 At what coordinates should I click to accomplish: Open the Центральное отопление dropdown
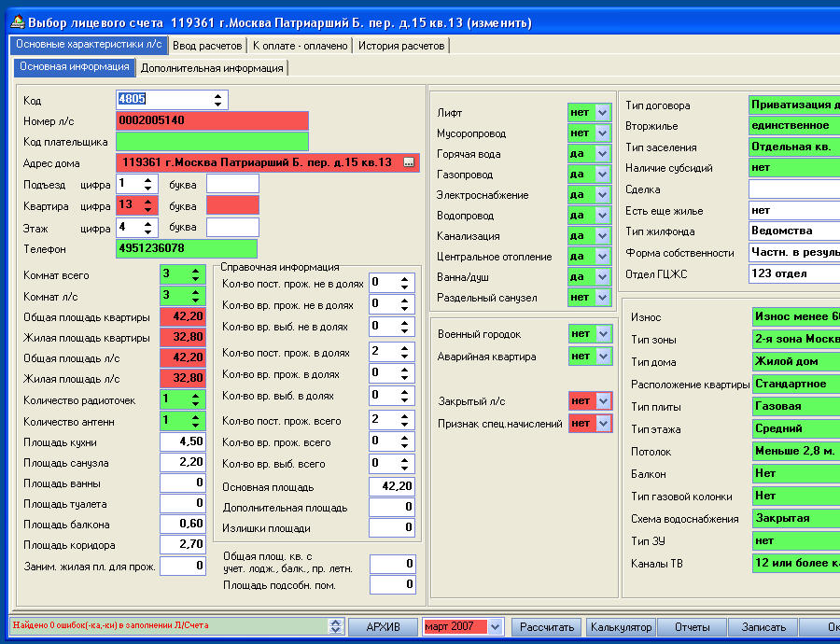click(603, 256)
